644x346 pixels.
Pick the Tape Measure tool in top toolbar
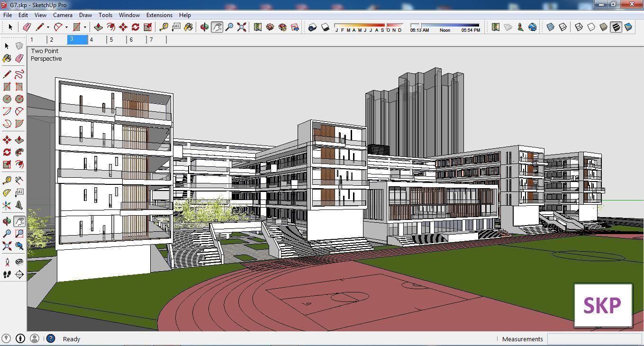pyautogui.click(x=164, y=27)
